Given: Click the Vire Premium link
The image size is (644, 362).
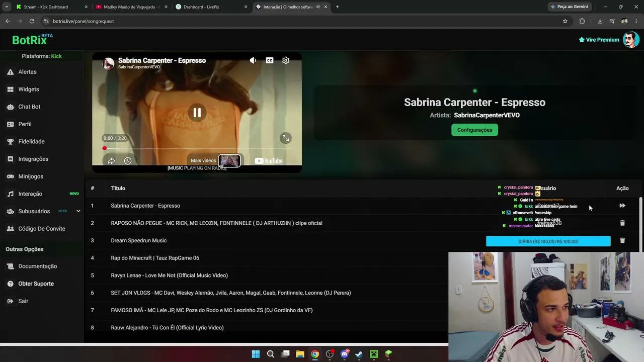Looking at the screenshot, I should pos(599,40).
